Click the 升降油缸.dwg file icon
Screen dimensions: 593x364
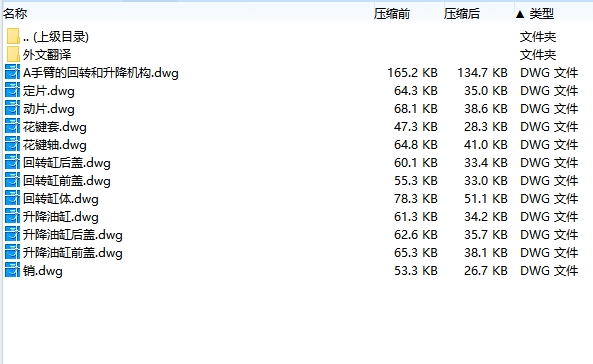12,216
